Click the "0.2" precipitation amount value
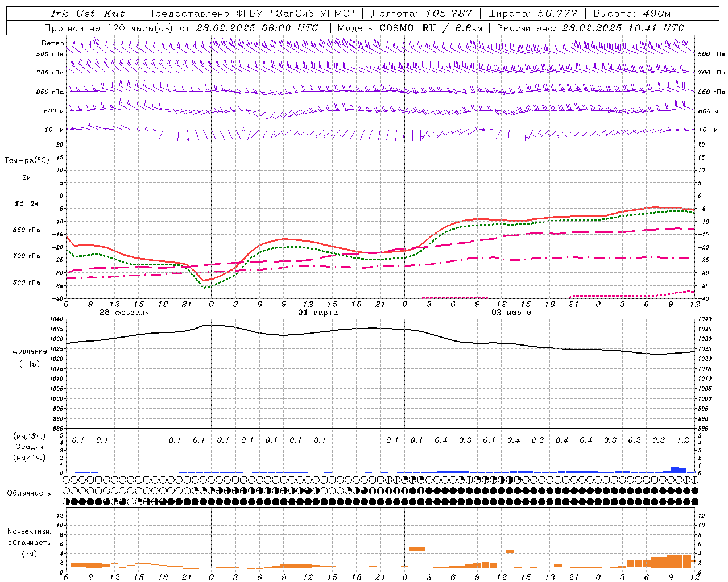 (x=634, y=440)
